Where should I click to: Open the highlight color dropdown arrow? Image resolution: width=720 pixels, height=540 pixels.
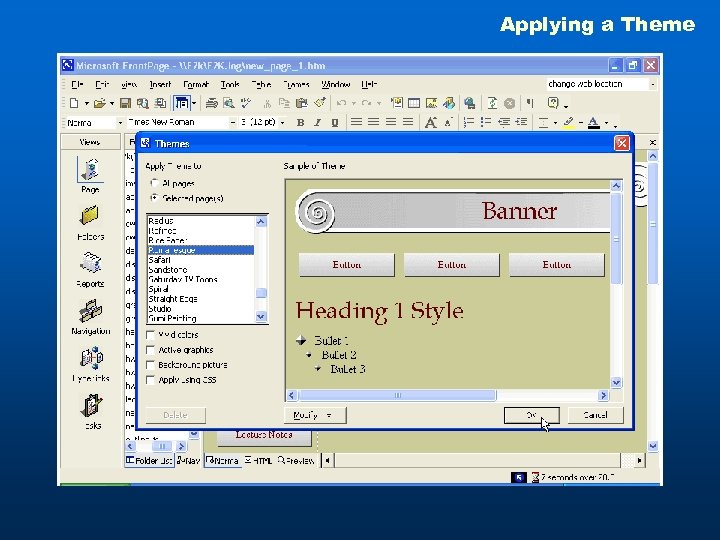pos(581,123)
